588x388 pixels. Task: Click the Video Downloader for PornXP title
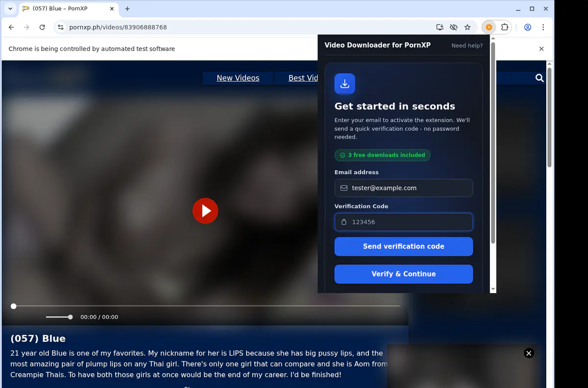378,45
